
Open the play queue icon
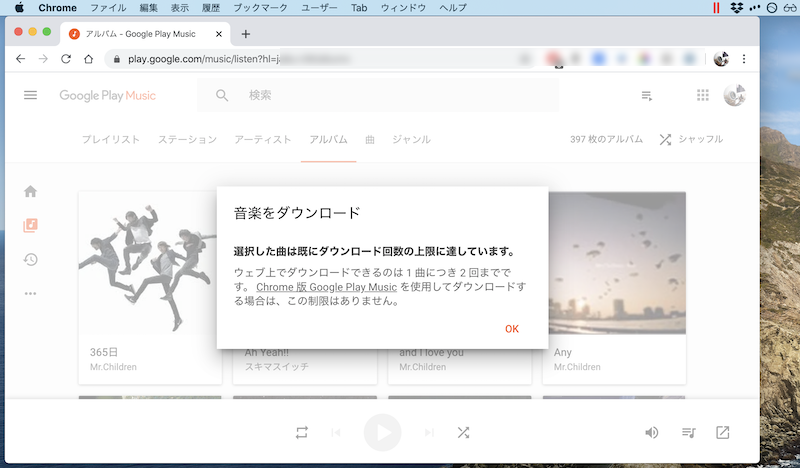point(688,432)
